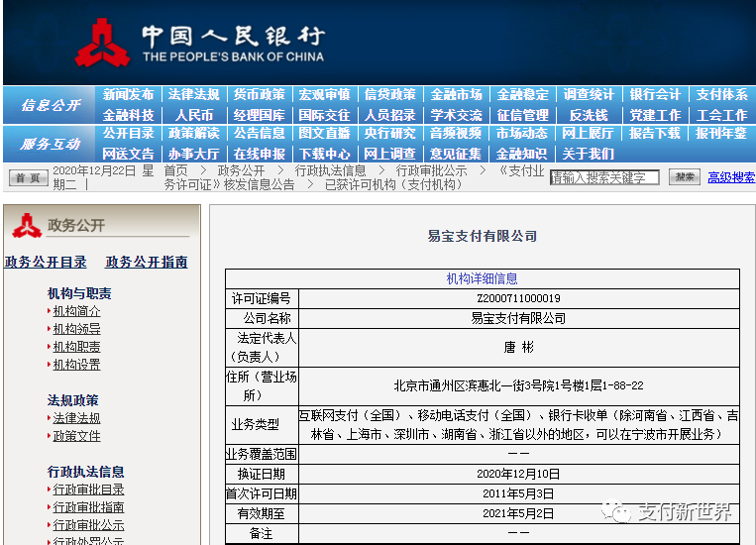Open 网送文告 link

128,154
